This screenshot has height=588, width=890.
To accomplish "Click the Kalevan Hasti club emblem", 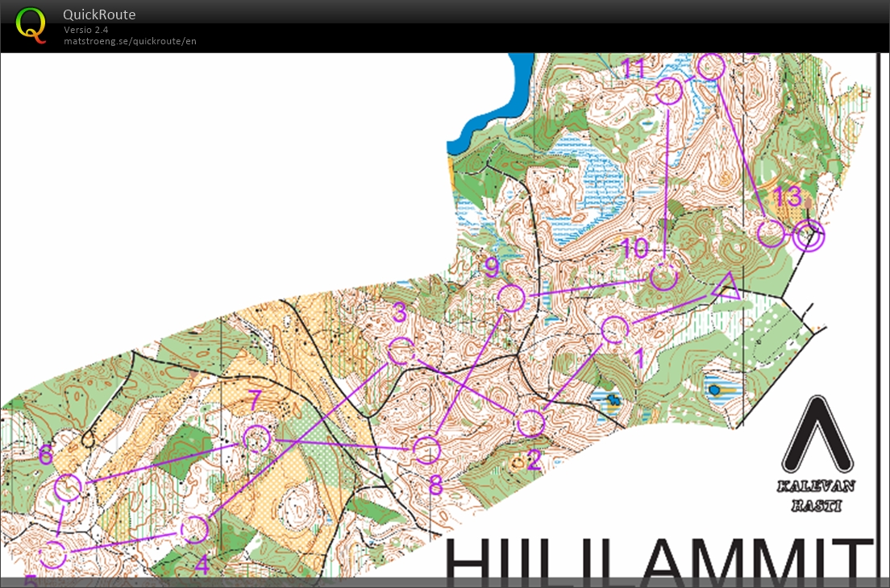I will tap(818, 434).
